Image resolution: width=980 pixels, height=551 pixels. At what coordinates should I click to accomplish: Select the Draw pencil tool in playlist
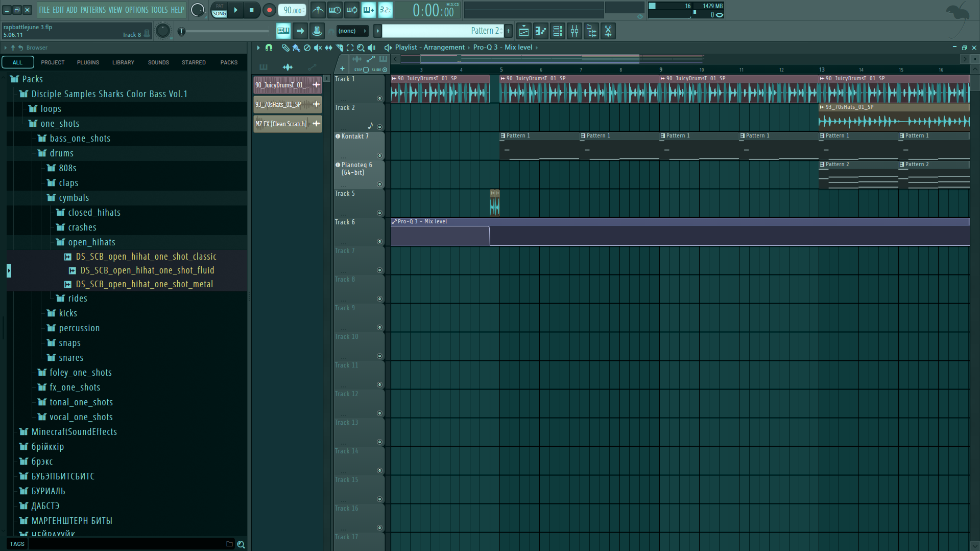(x=285, y=48)
